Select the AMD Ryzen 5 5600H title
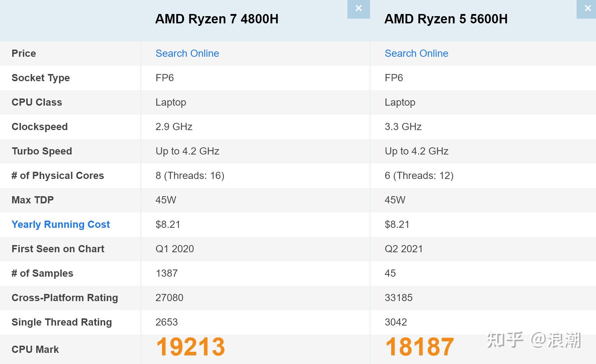 [x=446, y=19]
